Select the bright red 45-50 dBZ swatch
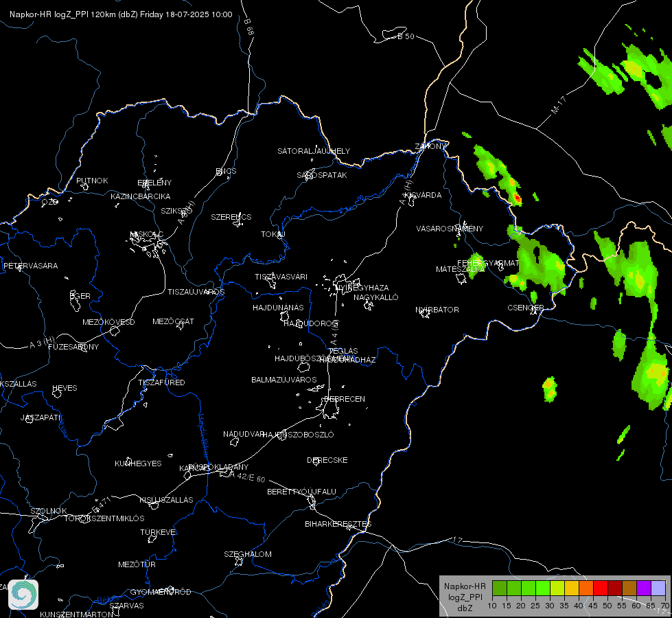Viewport: 672px width, 618px height. [x=601, y=588]
